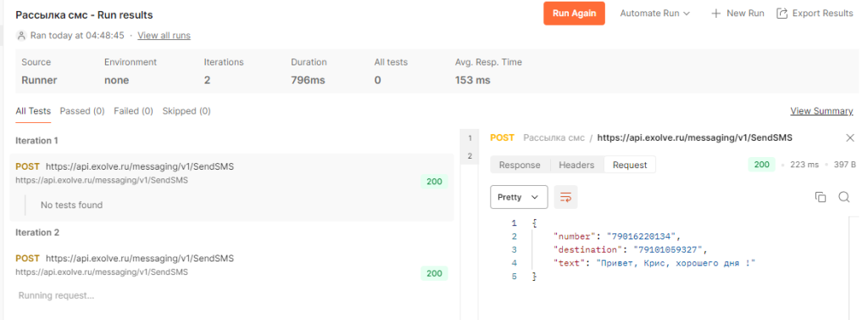Click the Iterations count value 2
The image size is (868, 320).
click(207, 80)
